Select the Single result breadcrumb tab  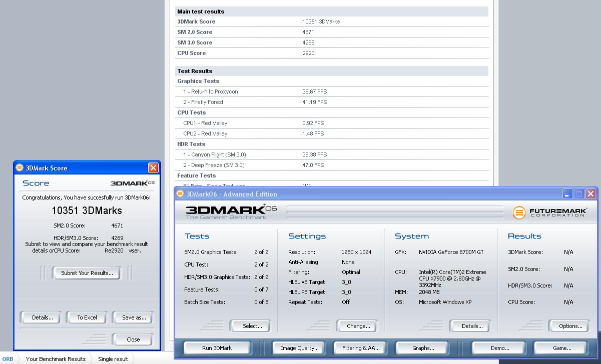pos(113,359)
